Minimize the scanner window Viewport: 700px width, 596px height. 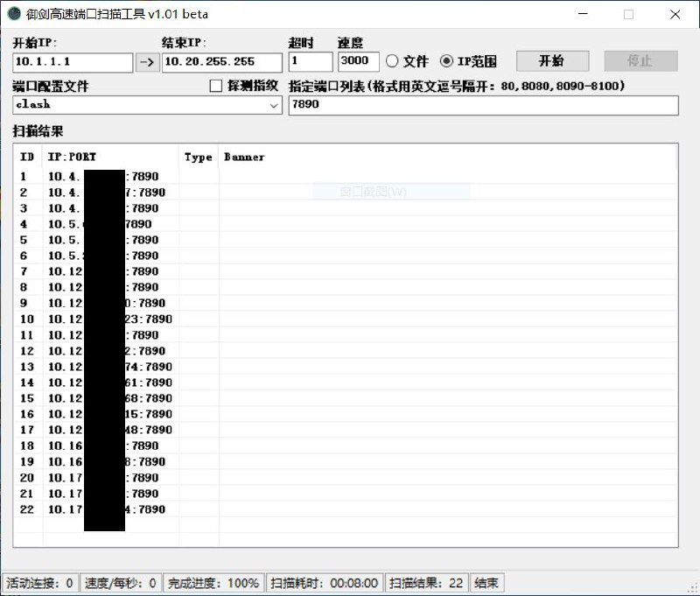point(583,14)
